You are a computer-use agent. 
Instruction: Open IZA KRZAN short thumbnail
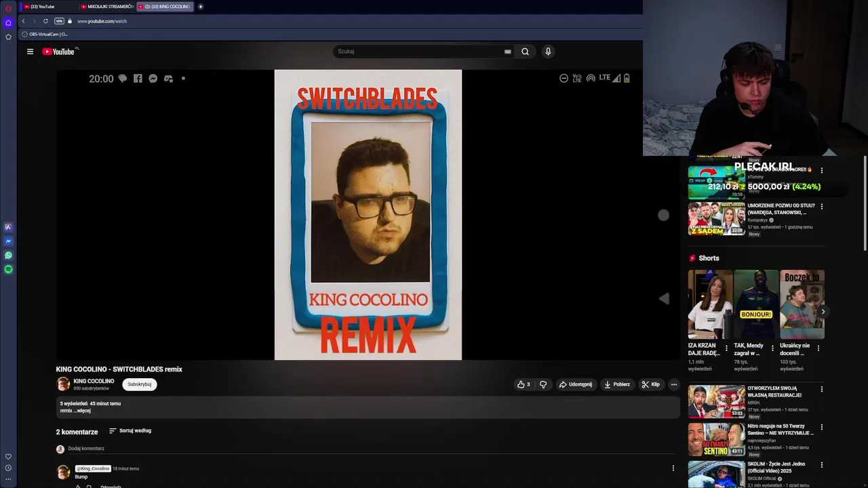coord(710,304)
